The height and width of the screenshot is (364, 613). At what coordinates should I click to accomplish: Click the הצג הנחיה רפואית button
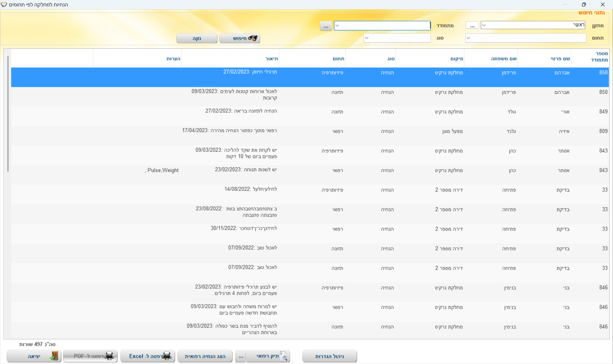tap(205, 356)
